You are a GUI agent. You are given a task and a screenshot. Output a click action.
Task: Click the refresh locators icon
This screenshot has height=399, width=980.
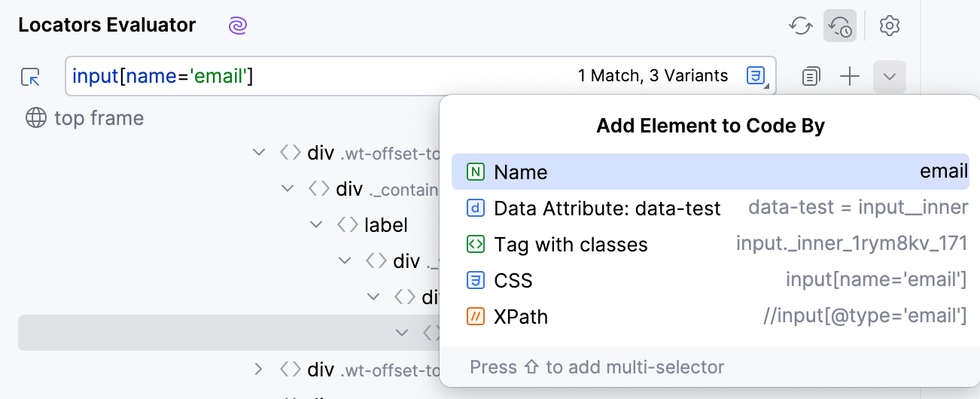799,26
